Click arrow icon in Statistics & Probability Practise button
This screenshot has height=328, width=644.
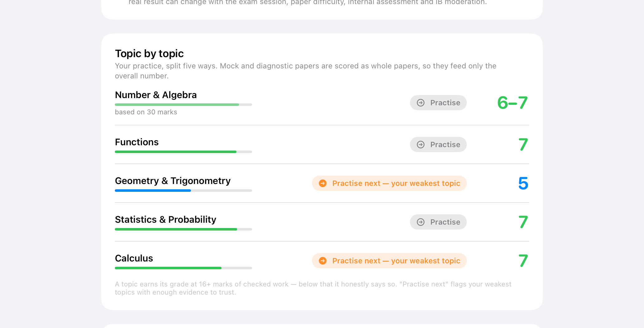pyautogui.click(x=421, y=222)
